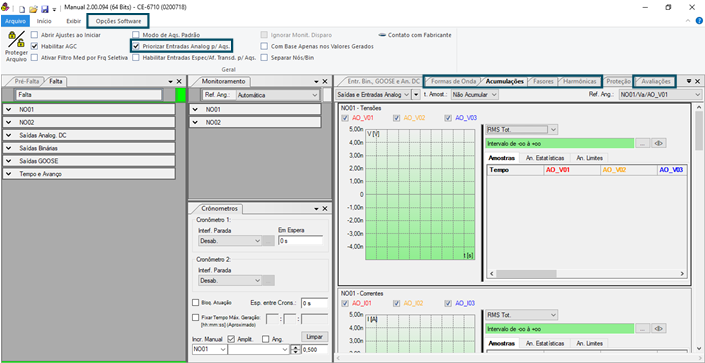Click the green status indicator beside Falta
The image size is (705, 363).
pyautogui.click(x=180, y=95)
